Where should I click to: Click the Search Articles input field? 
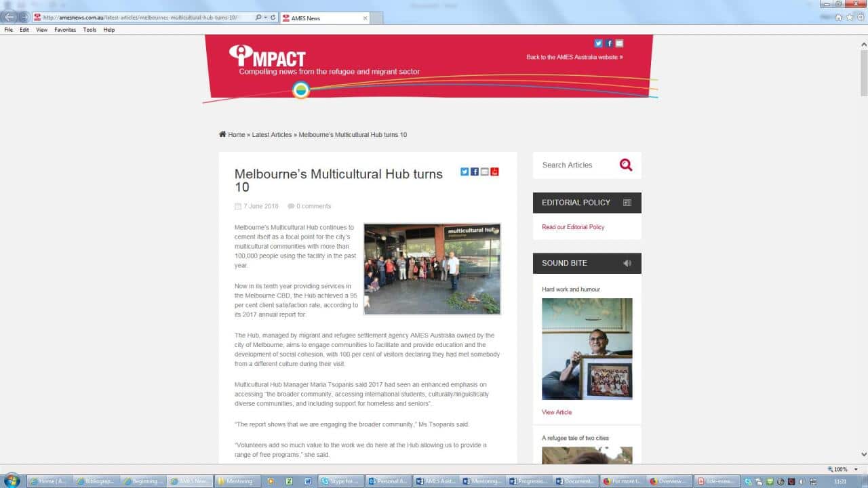(576, 165)
